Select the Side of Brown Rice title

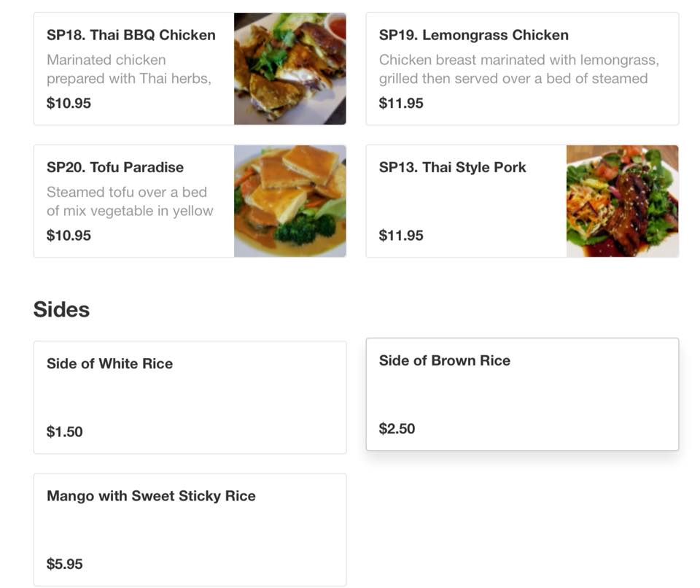[x=445, y=360]
